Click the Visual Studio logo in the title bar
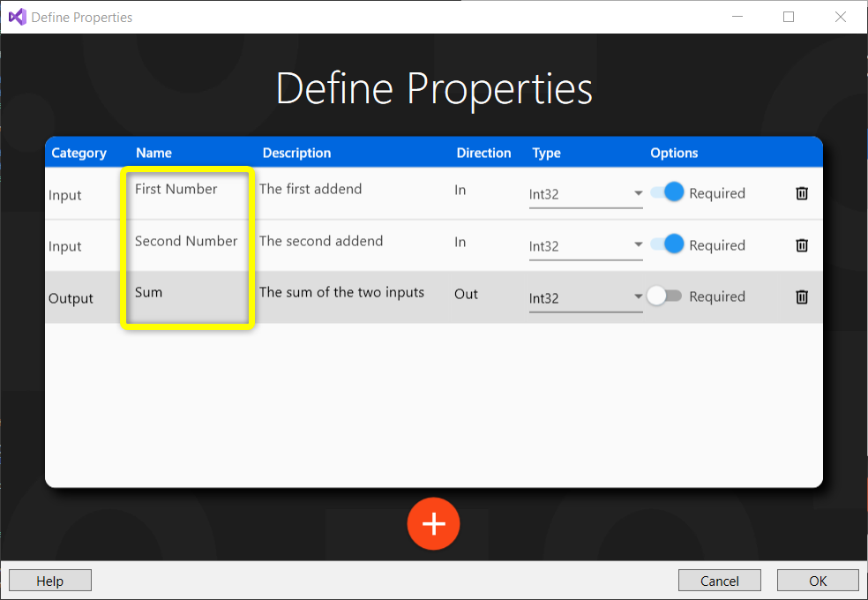 point(16,16)
